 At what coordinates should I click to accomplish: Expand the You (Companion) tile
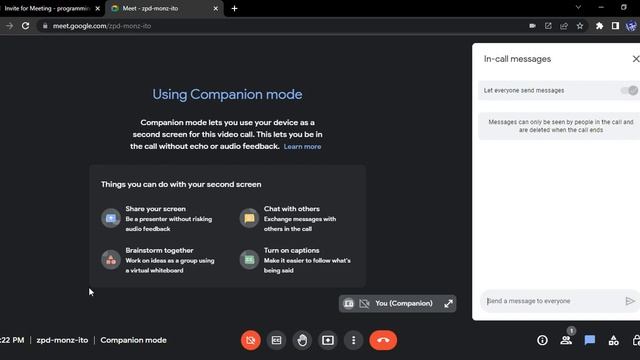[448, 303]
